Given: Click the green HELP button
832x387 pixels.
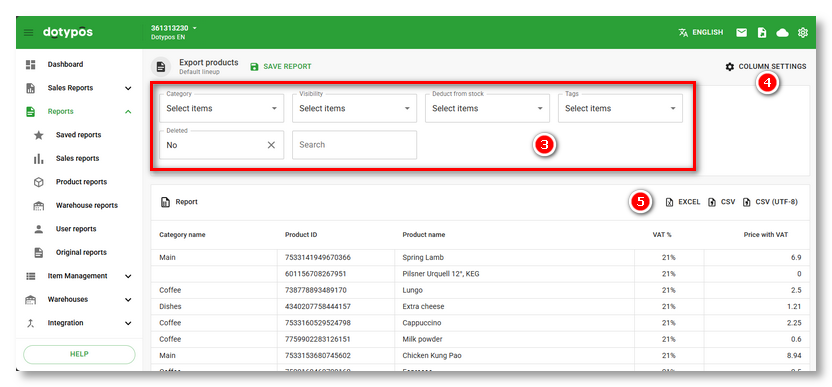Looking at the screenshot, I should (79, 354).
